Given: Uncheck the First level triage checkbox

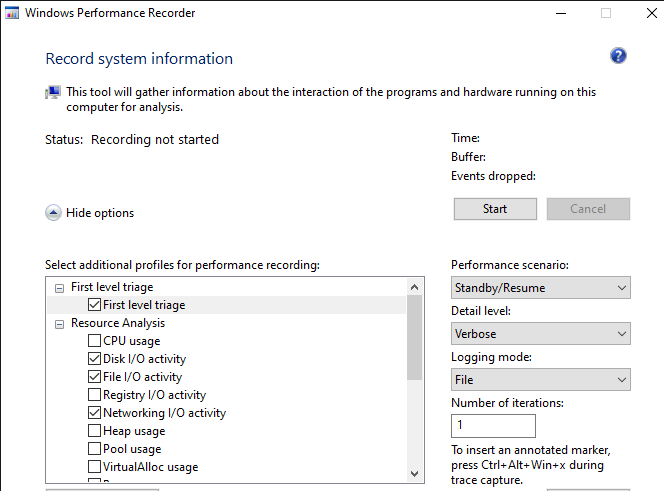Looking at the screenshot, I should click(x=94, y=305).
